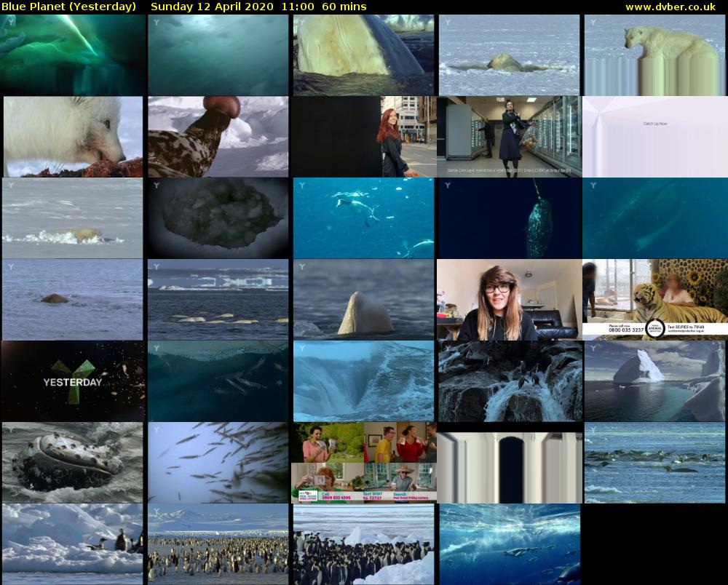Screen dimensions: 728x585
Task: Open the www.dvber.co.uk link
Action: [x=670, y=7]
